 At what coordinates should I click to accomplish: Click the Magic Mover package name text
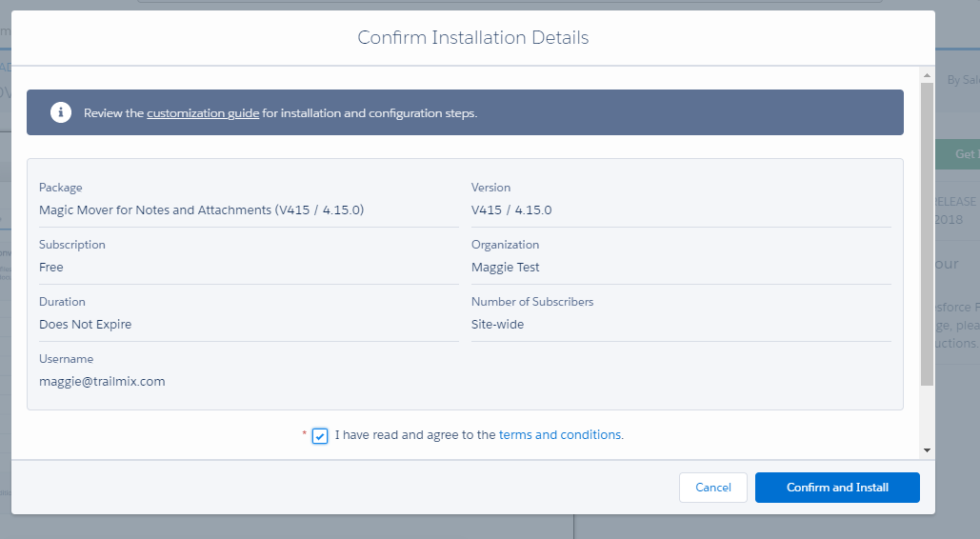click(x=201, y=210)
